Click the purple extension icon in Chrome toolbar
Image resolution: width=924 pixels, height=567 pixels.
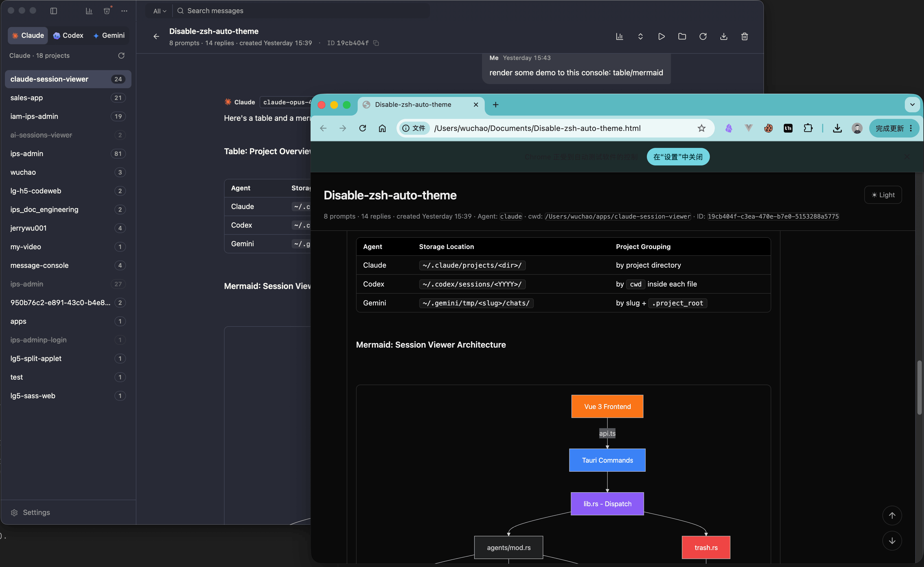click(729, 128)
